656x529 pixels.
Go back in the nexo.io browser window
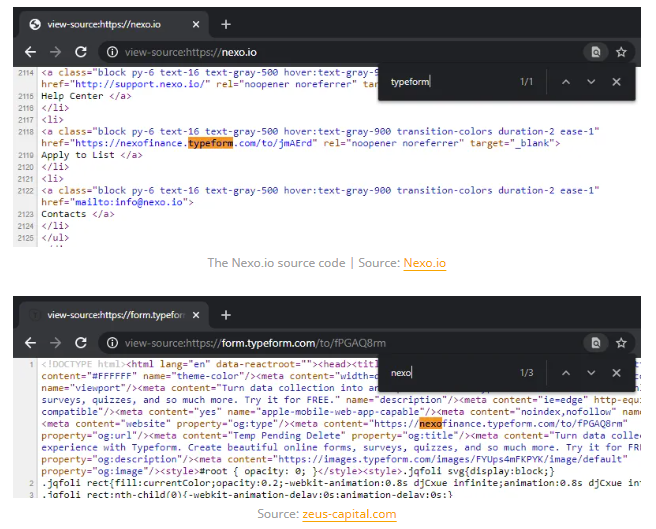click(x=30, y=52)
